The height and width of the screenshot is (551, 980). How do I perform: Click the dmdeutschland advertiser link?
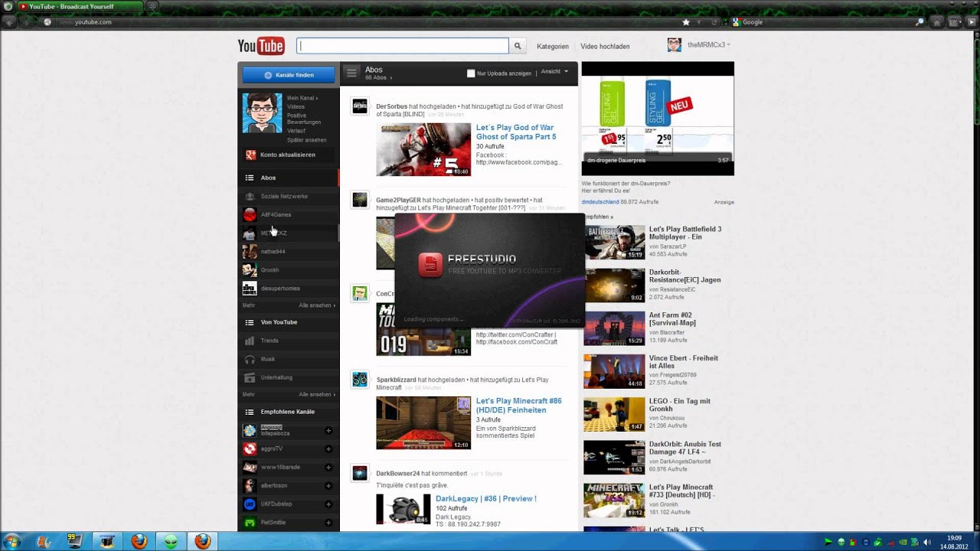coord(600,202)
